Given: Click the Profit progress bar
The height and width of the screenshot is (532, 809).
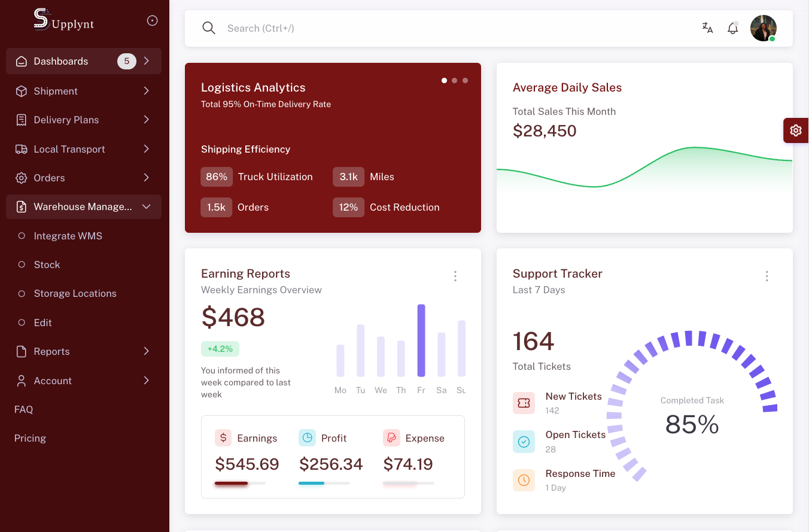Looking at the screenshot, I should click(324, 483).
